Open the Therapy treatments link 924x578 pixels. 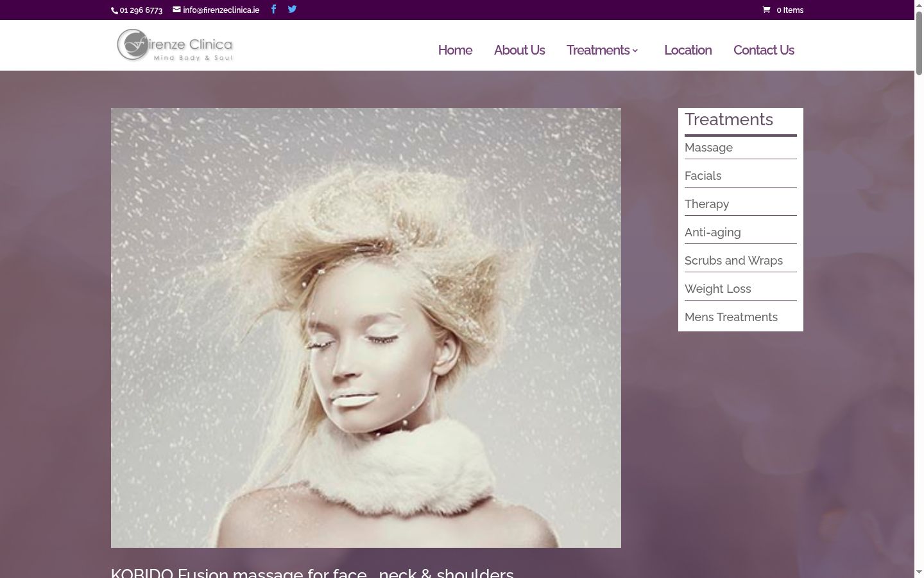point(706,204)
